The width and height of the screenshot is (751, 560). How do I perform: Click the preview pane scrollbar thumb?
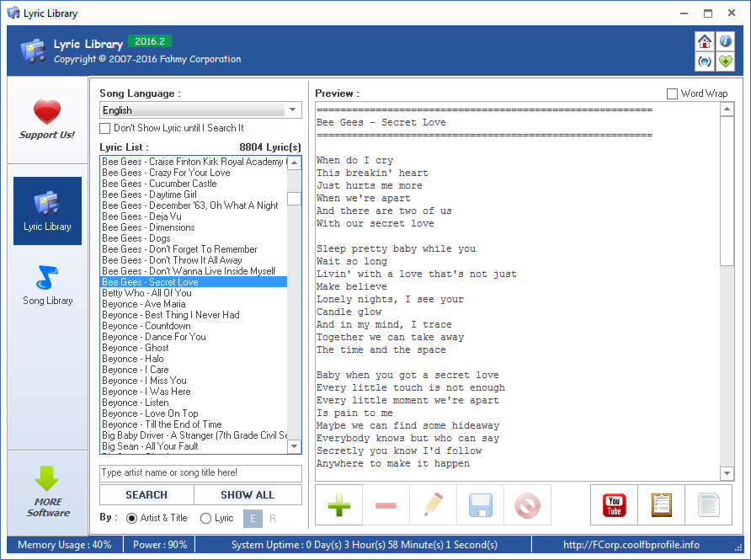pos(727,190)
